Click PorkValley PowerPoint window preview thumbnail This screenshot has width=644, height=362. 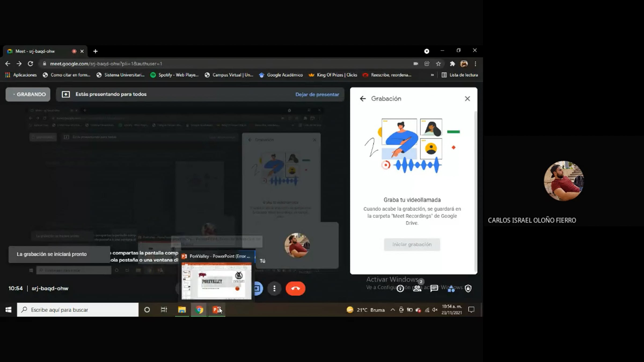(x=217, y=281)
